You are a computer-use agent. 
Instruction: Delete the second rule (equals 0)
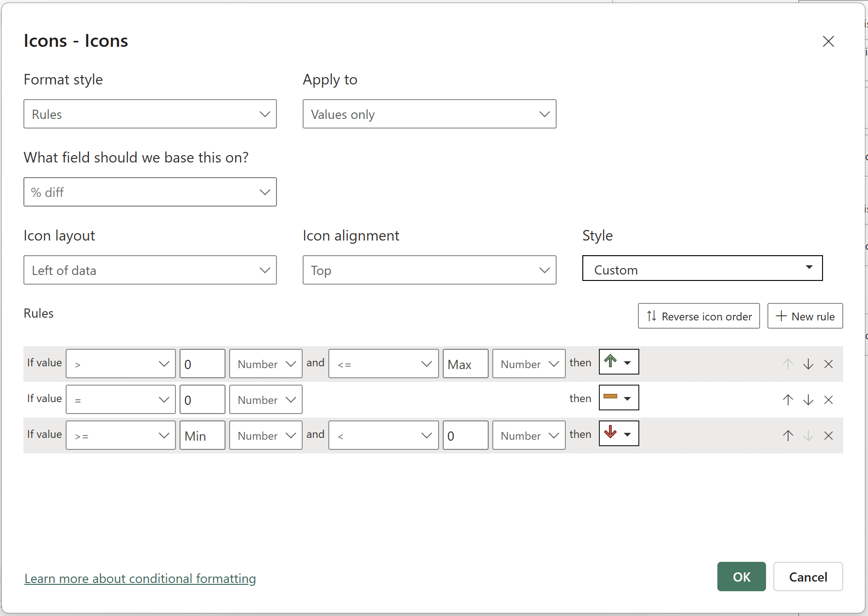(828, 400)
